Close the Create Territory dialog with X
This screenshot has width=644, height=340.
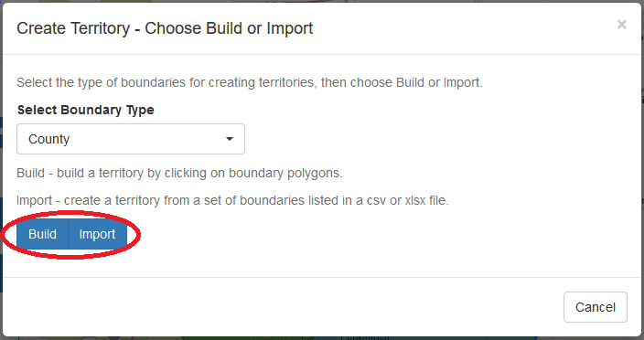coord(621,25)
